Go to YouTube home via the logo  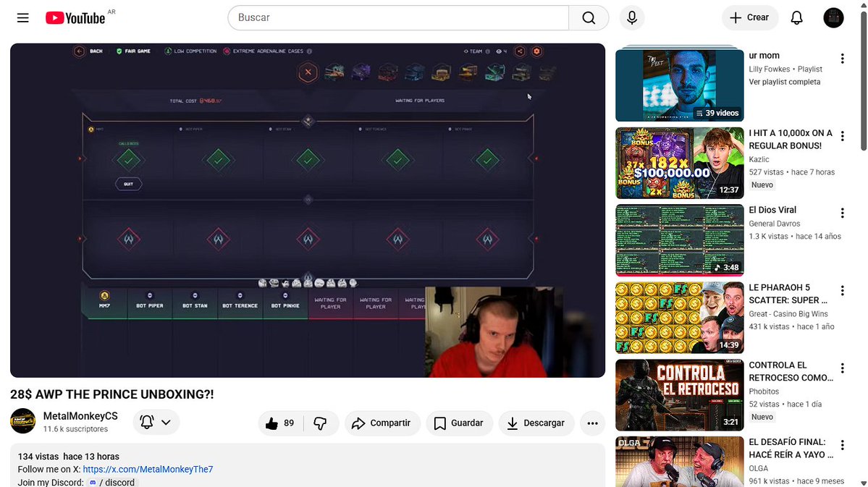(x=75, y=18)
